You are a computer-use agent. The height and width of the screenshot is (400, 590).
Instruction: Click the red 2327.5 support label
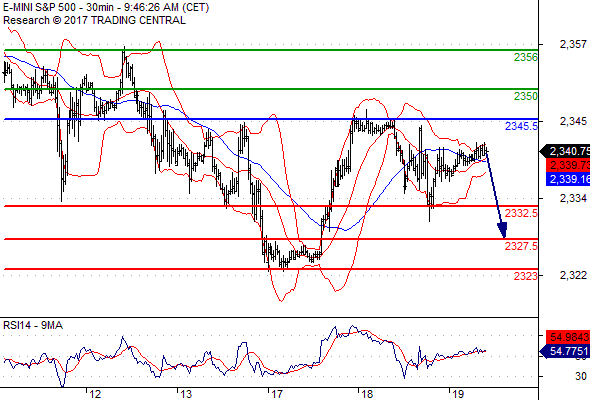521,246
